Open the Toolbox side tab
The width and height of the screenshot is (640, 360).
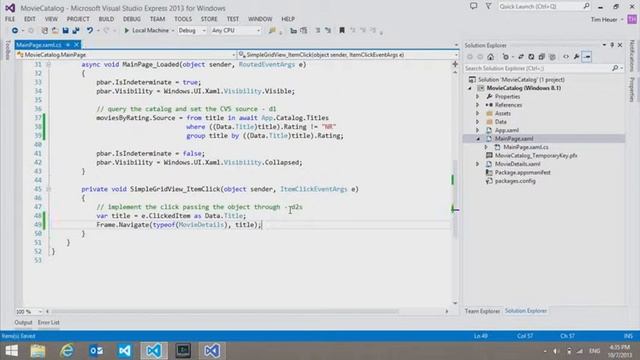click(x=7, y=51)
